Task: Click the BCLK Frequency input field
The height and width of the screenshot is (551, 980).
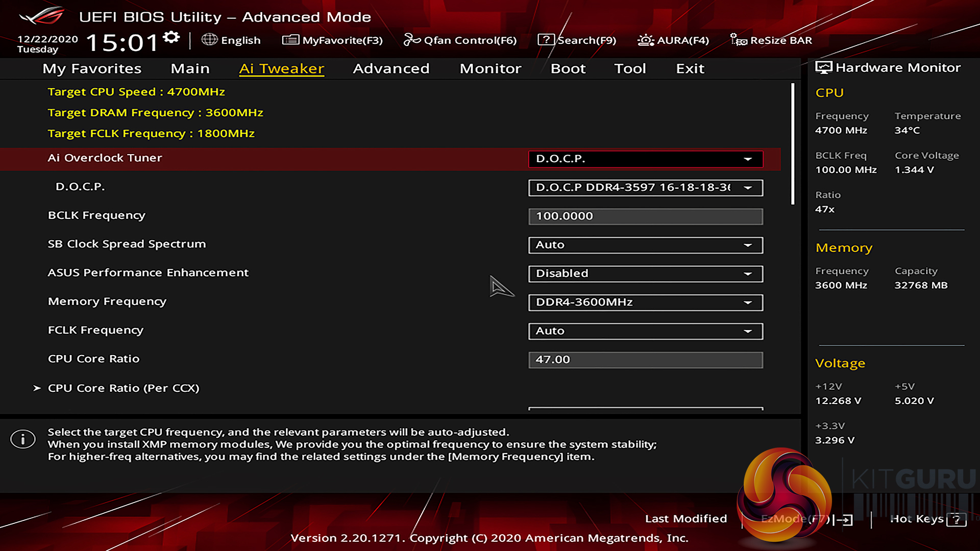Action: coord(645,216)
